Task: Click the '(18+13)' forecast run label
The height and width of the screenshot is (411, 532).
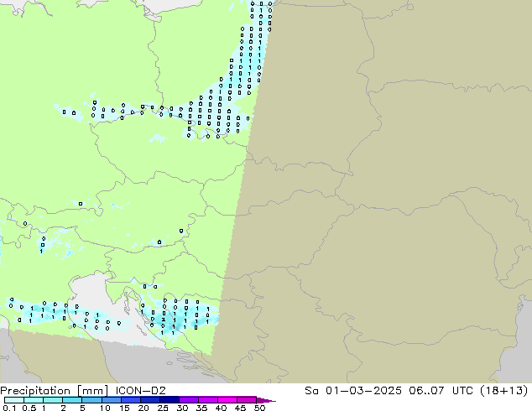Action: [504, 391]
